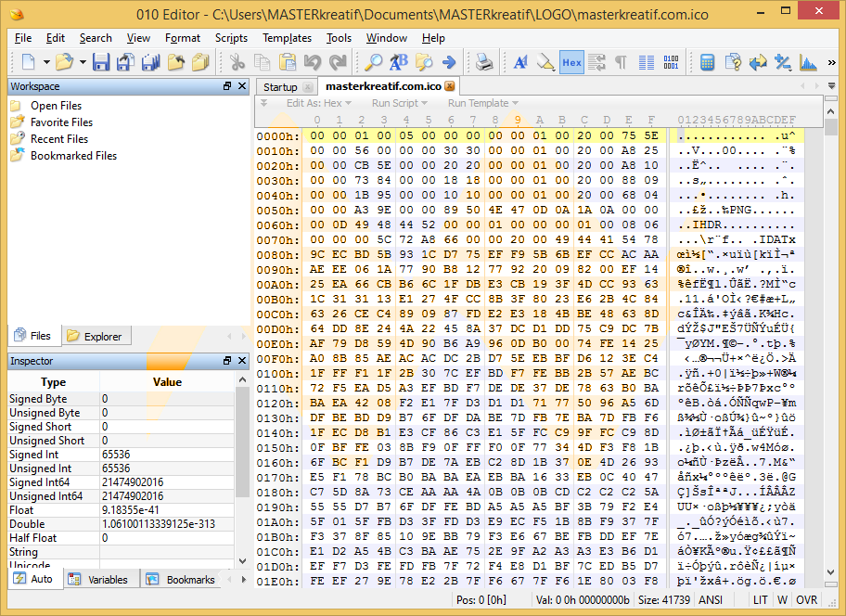Screen dimensions: 846x616
Task: Click the Find in Files icon
Action: pyautogui.click(x=424, y=62)
